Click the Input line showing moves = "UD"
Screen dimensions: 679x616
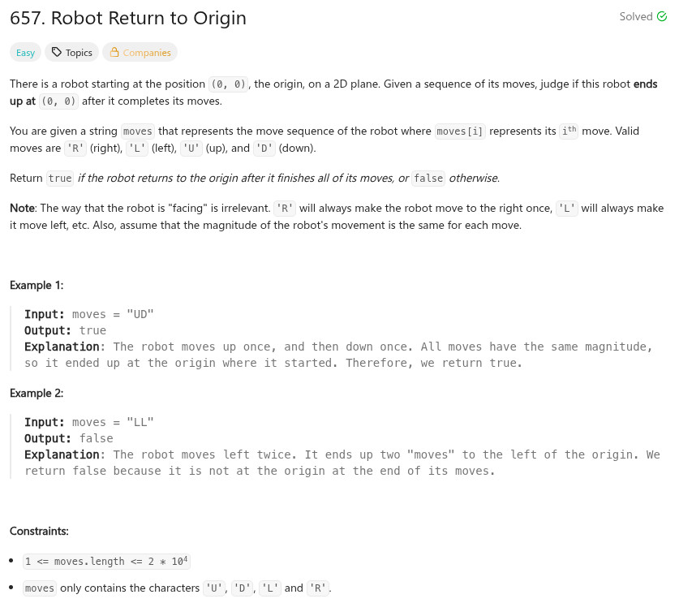pyautogui.click(x=89, y=314)
